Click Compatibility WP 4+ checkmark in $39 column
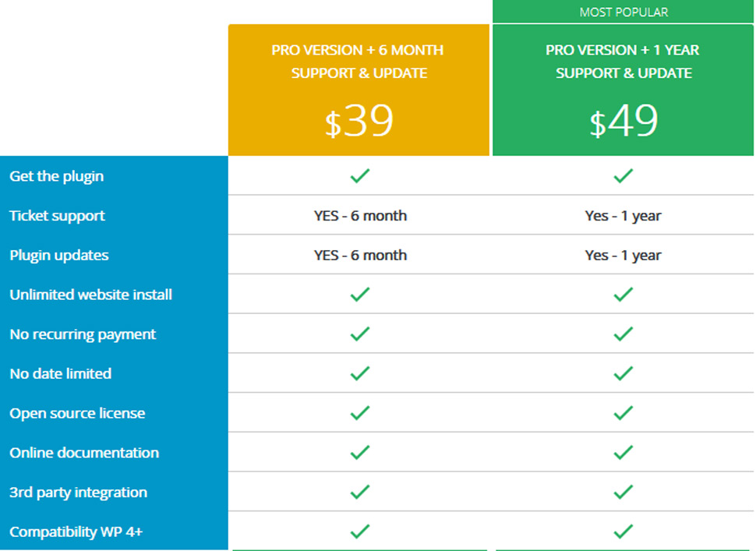The width and height of the screenshot is (756, 551). [359, 532]
